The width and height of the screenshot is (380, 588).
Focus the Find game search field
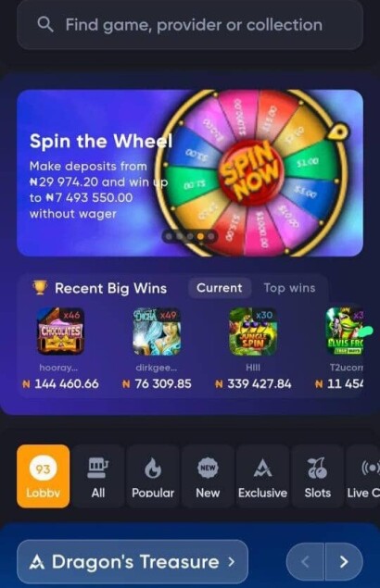pyautogui.click(x=190, y=25)
